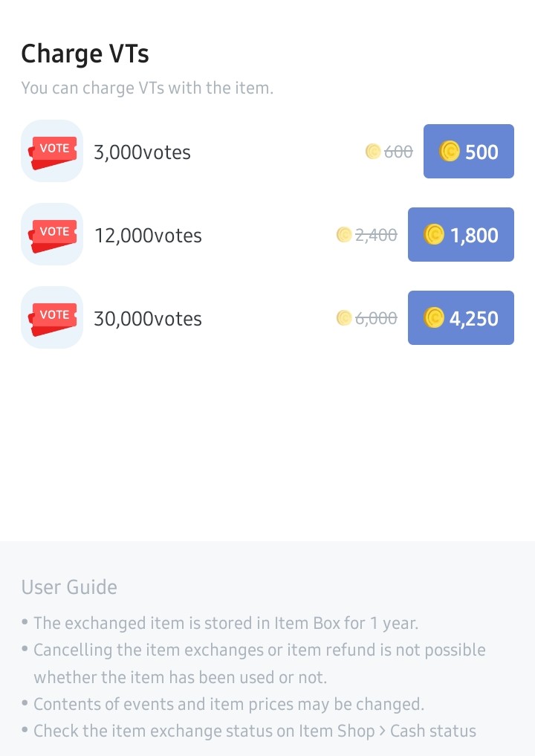Click the User Guide heading
The image size is (535, 756).
click(69, 587)
